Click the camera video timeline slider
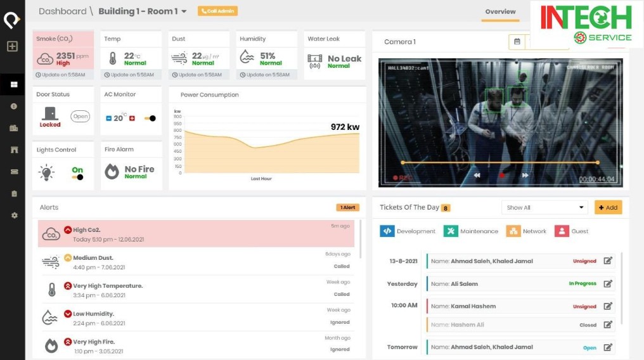The height and width of the screenshot is (360, 644). [500, 162]
